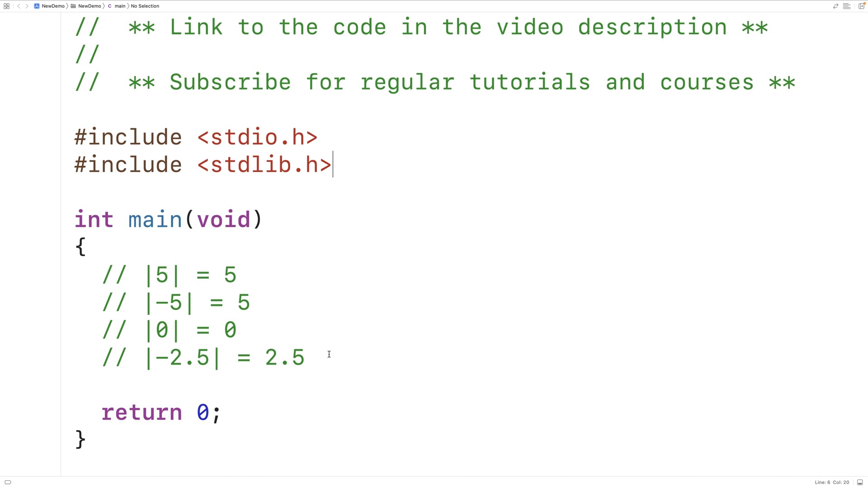Click the NewDemo tab in breadcrumb trail
Viewport: 868px width, 488px height.
pos(52,6)
